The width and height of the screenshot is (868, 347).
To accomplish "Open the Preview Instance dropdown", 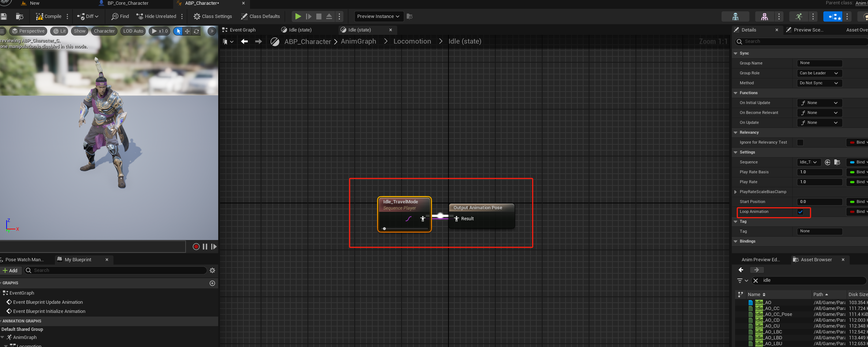I will point(379,16).
